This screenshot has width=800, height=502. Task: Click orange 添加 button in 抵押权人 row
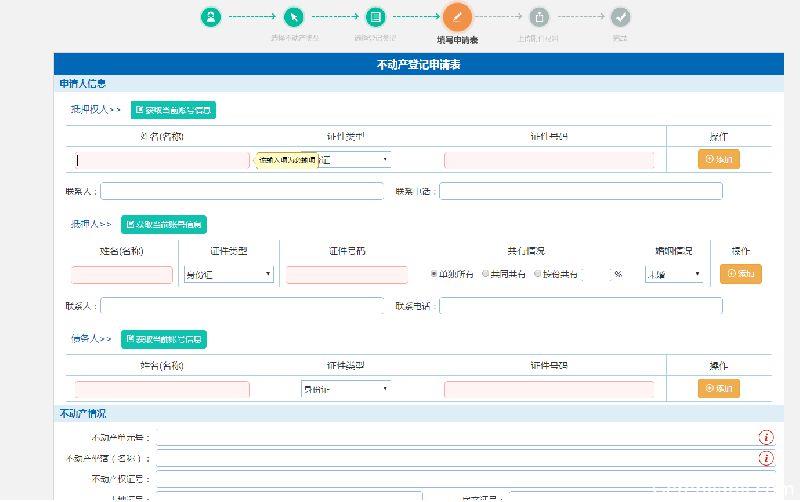[719, 159]
